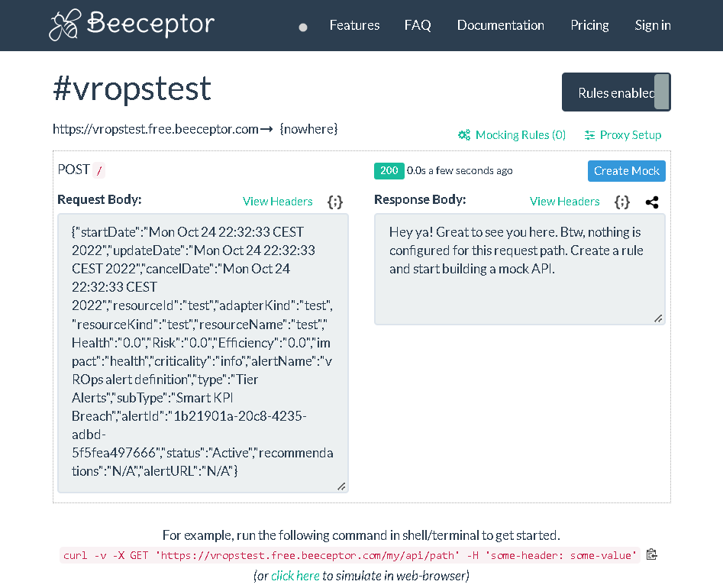The image size is (723, 588).
Task: Click the {nowhere} proxy target text
Action: point(309,129)
